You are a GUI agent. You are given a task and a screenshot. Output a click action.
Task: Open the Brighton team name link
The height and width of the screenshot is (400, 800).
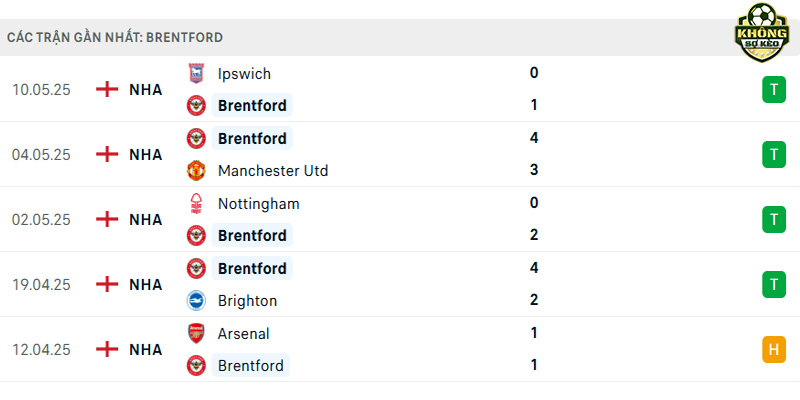pos(247,301)
